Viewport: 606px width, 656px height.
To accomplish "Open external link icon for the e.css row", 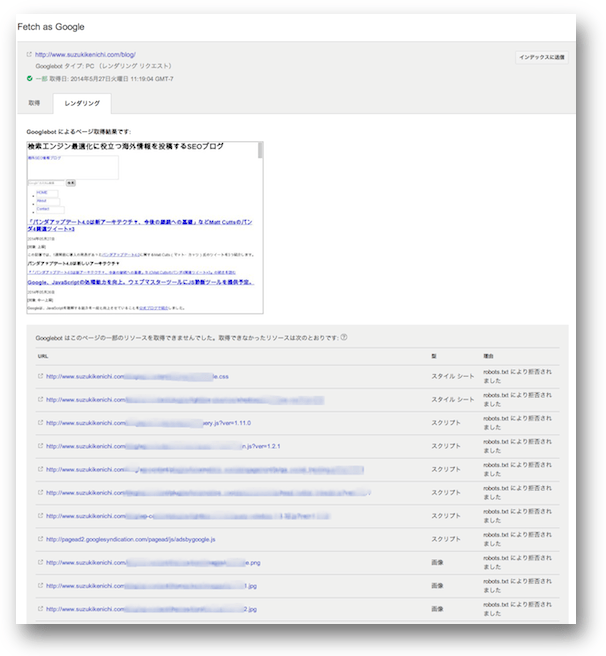I will tap(41, 376).
